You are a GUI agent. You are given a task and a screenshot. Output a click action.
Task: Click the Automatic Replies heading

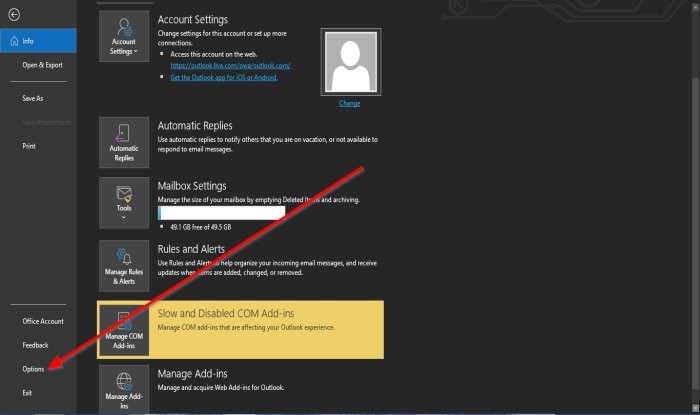(x=195, y=126)
